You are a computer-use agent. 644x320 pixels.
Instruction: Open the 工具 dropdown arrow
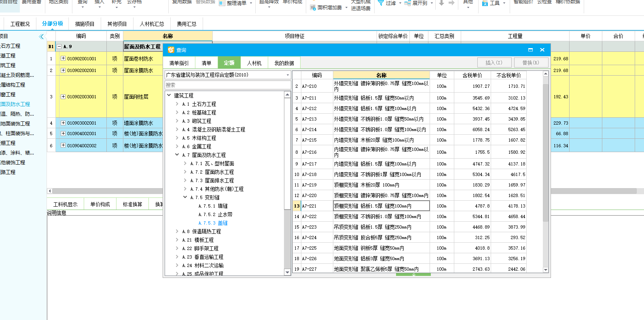coord(504,3)
